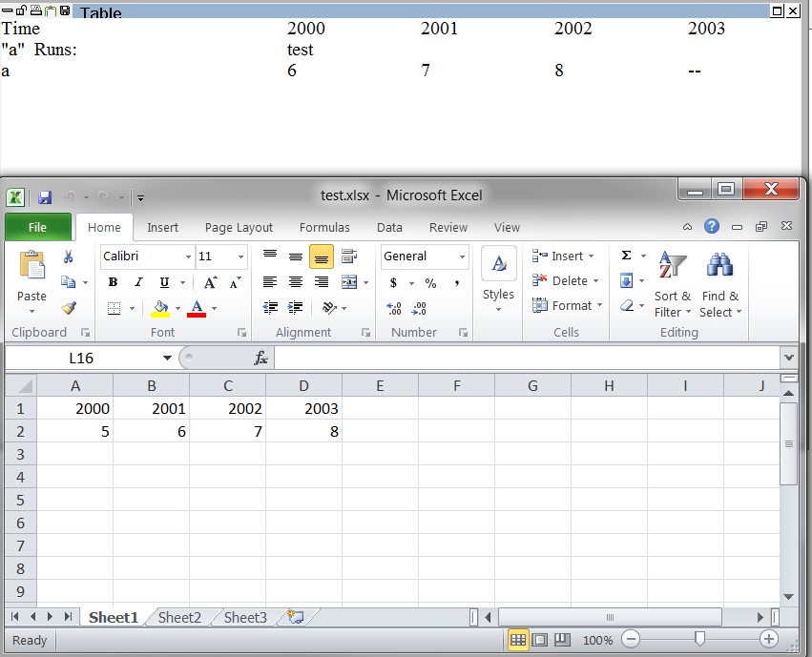Open Sort & Filter menu

pyautogui.click(x=672, y=284)
